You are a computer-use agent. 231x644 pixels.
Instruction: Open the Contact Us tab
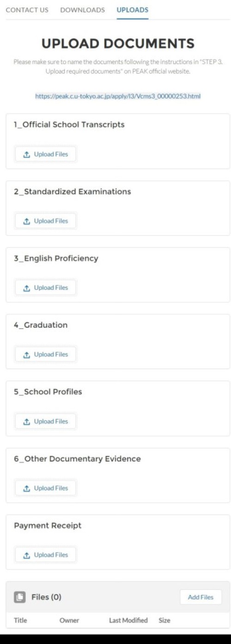click(27, 10)
